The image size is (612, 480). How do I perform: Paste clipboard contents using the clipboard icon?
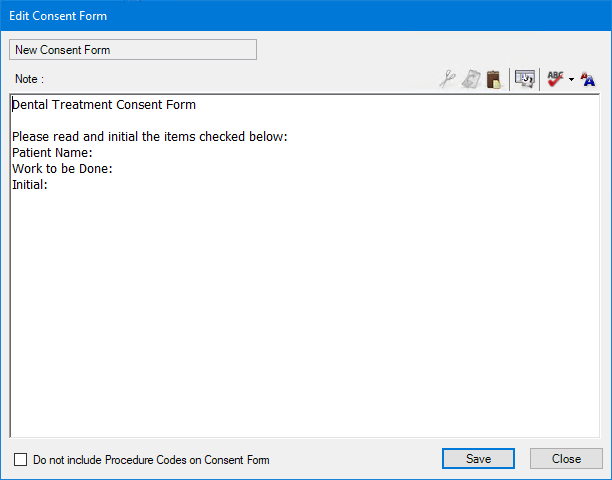493,80
